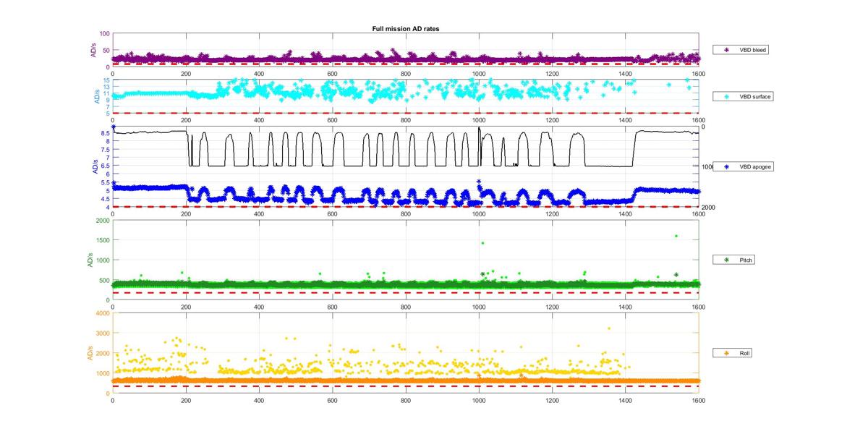Click the 800 x-axis tick below Roll plot
868x442 pixels.
[x=405, y=399]
